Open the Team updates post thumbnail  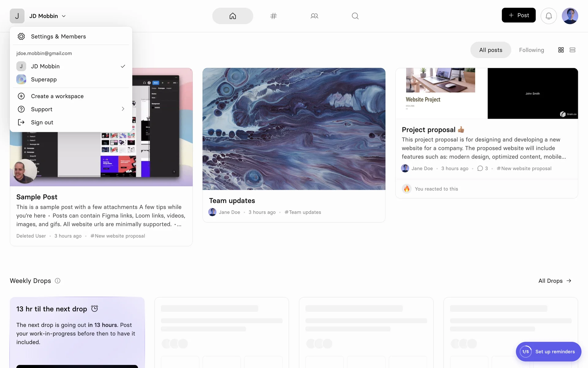(x=294, y=129)
